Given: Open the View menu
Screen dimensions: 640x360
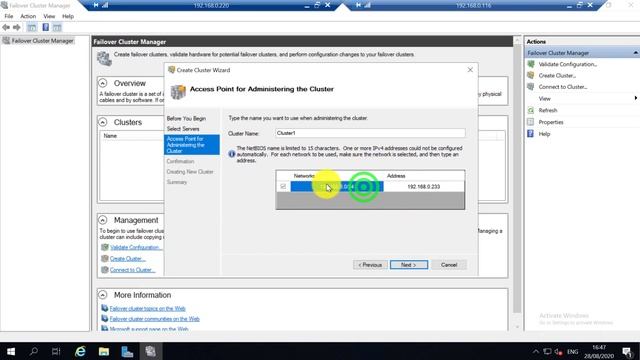Looking at the screenshot, I should 49,16.
